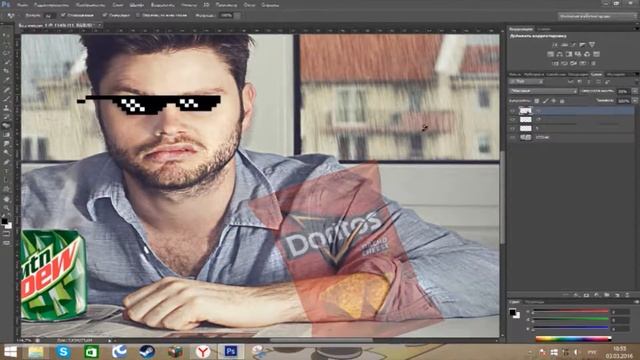Click the color spectrum ramp

click(x=573, y=338)
